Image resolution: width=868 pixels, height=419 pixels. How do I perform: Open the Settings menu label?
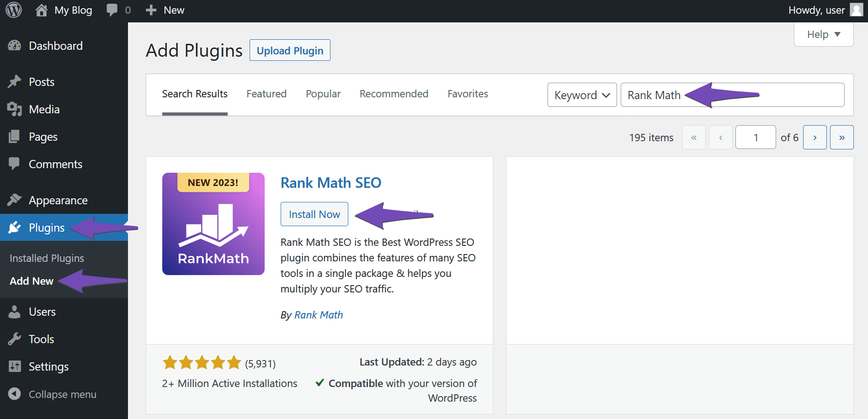pyautogui.click(x=48, y=366)
